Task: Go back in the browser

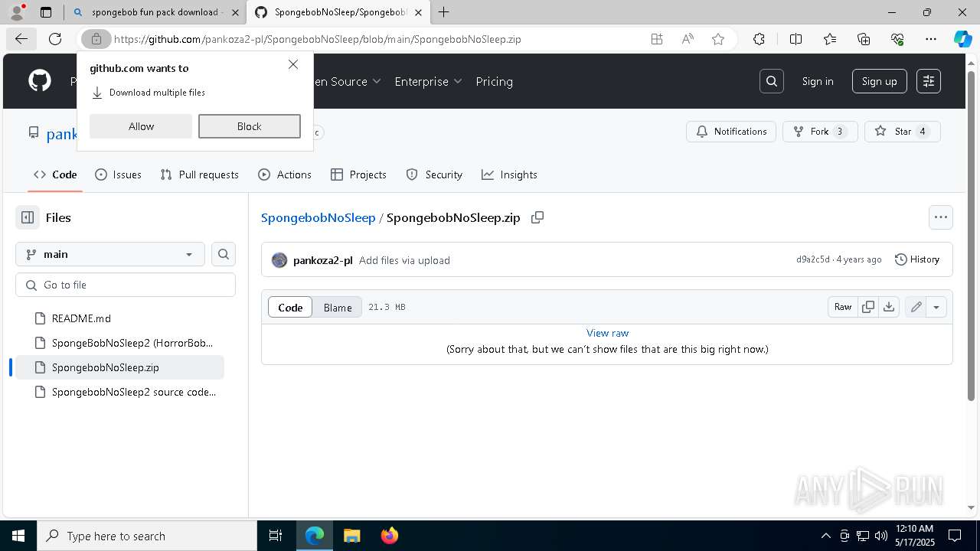Action: pyautogui.click(x=21, y=39)
